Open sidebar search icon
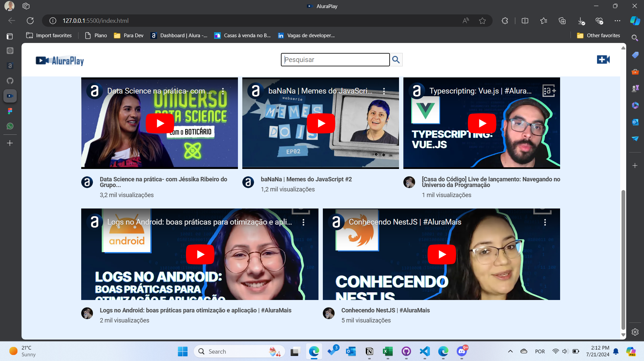Image resolution: width=644 pixels, height=361 pixels. click(x=635, y=38)
